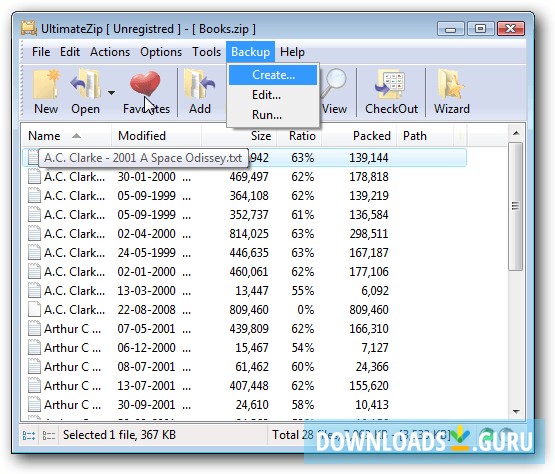Sort by the Name column header
This screenshot has height=474, width=555.
pos(67,136)
